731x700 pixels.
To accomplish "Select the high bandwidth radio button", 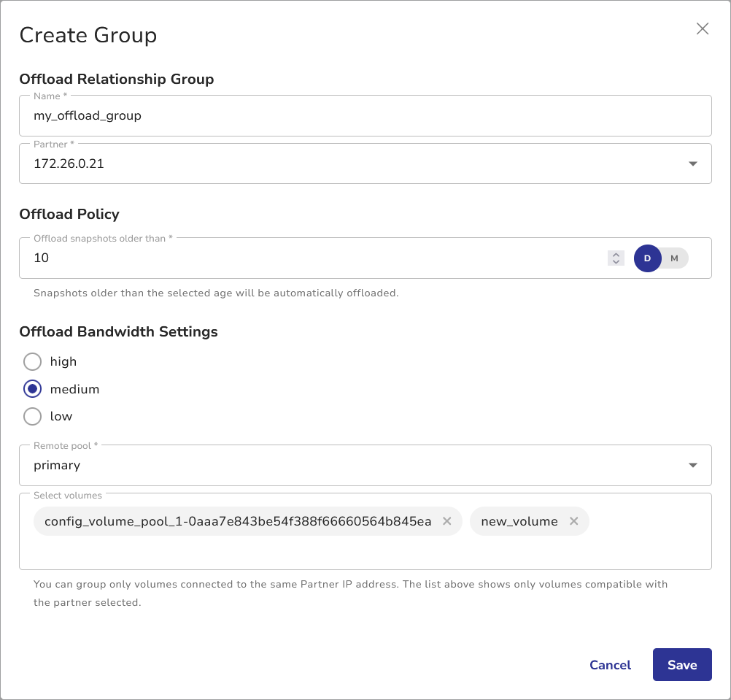I will (32, 361).
